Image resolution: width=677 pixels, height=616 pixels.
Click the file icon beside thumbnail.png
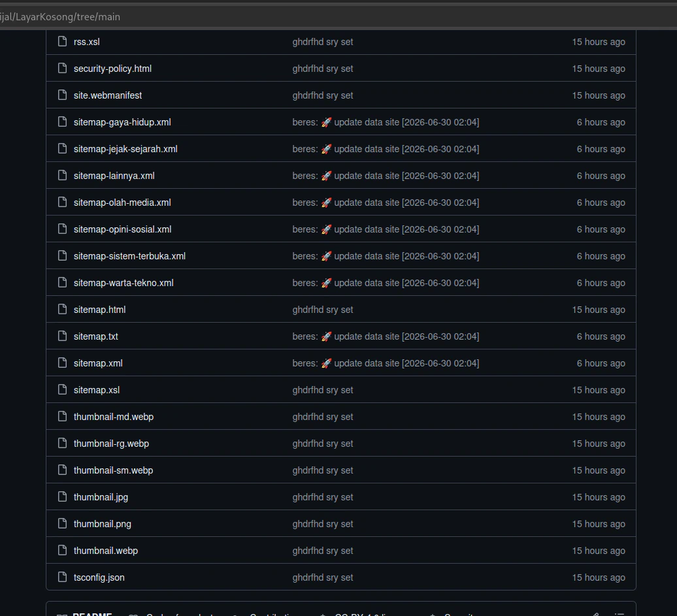click(x=62, y=523)
